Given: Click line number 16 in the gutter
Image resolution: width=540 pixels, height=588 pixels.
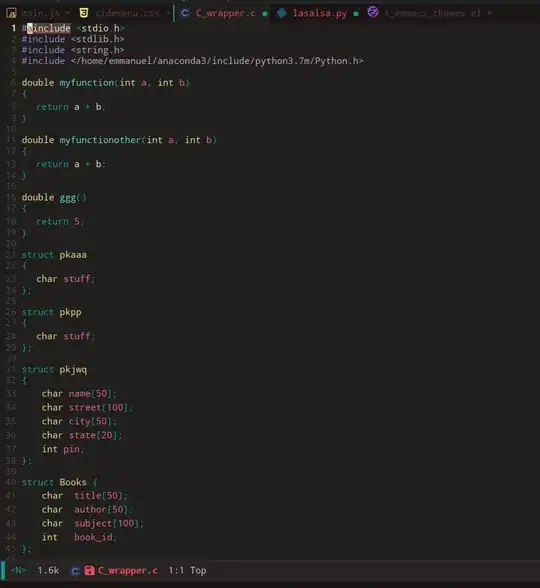Looking at the screenshot, I should click(x=11, y=197).
